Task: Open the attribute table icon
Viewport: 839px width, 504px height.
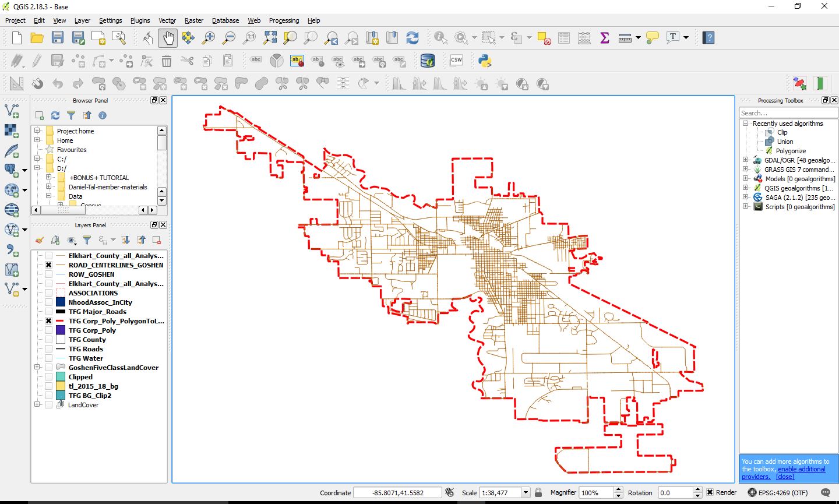Action: [564, 38]
